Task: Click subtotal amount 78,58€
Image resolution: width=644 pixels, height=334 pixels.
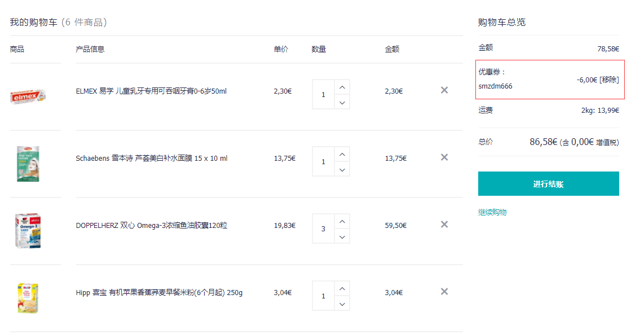Action: [x=608, y=49]
